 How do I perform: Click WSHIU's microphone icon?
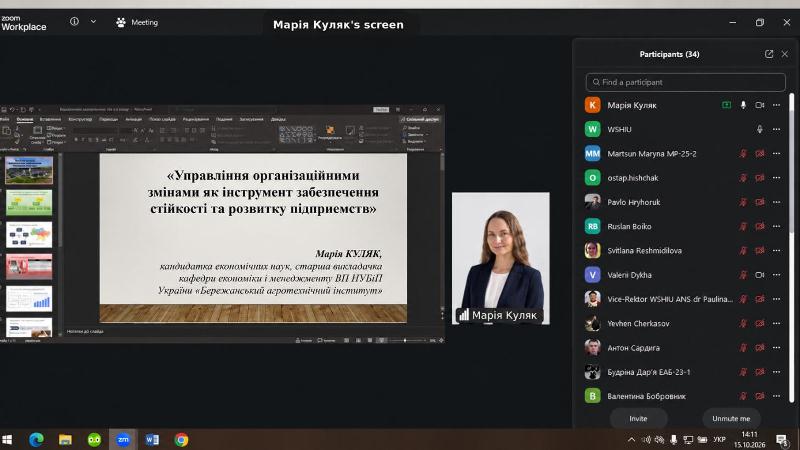point(760,129)
